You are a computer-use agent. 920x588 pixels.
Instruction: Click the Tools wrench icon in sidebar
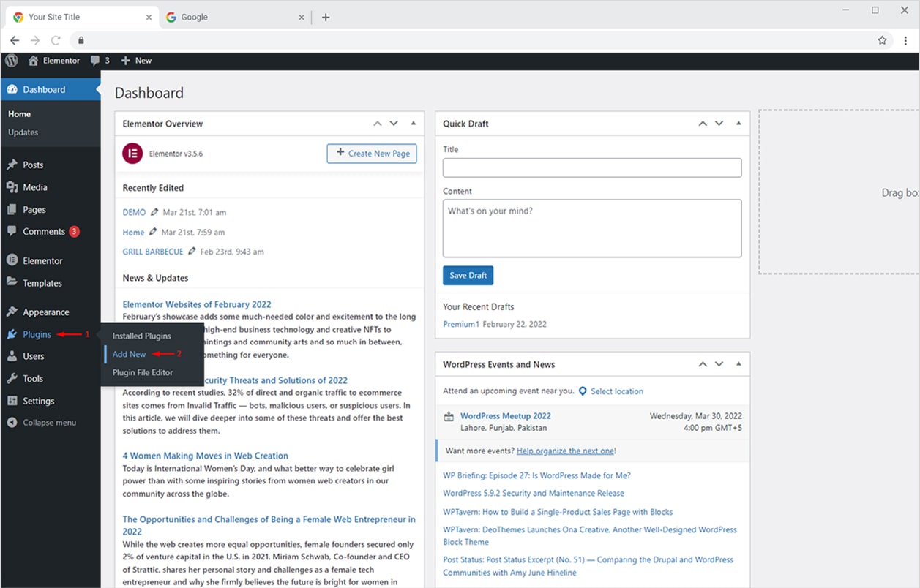(12, 378)
